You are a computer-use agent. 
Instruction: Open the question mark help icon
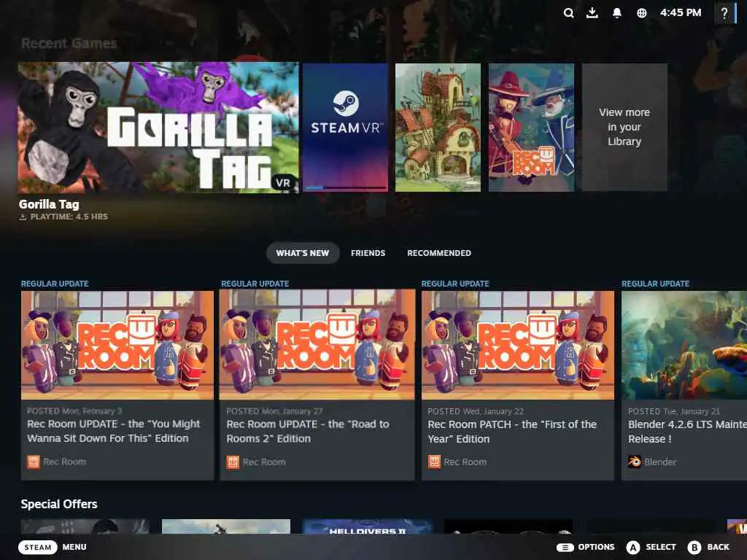point(724,13)
